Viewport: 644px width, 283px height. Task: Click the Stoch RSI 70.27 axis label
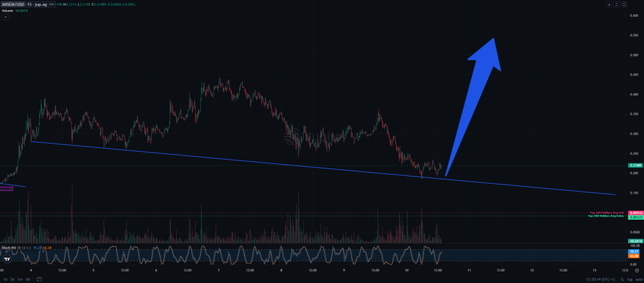point(634,251)
